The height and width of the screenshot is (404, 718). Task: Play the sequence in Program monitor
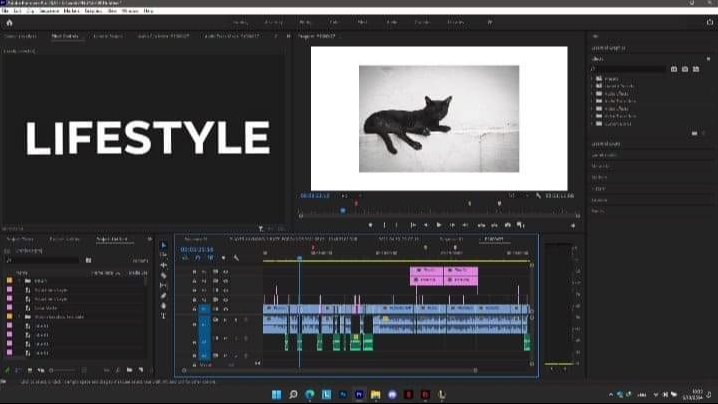click(x=439, y=225)
